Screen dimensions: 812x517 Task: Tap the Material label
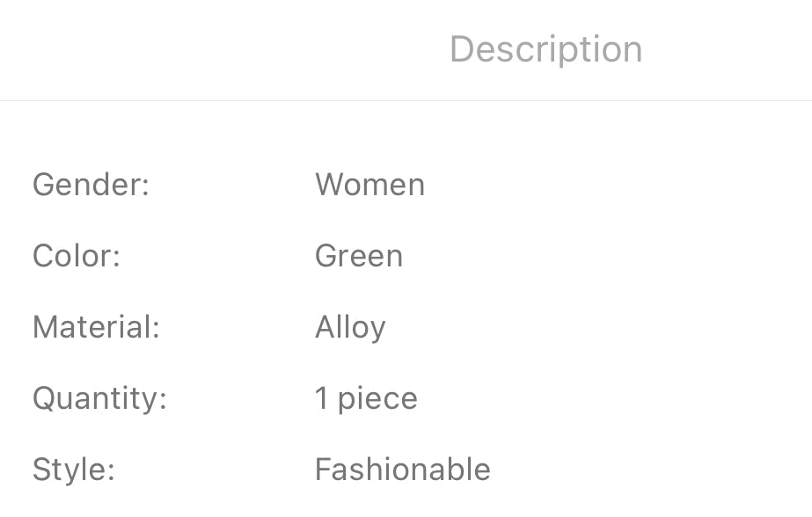pyautogui.click(x=96, y=327)
